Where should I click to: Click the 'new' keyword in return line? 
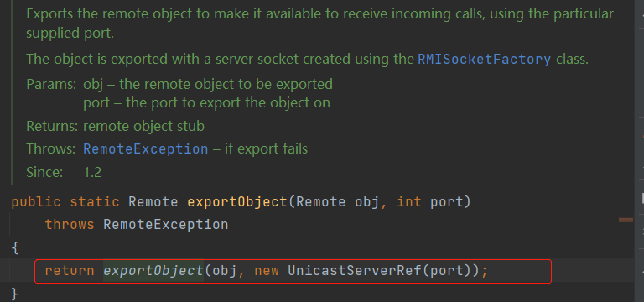[x=267, y=271]
